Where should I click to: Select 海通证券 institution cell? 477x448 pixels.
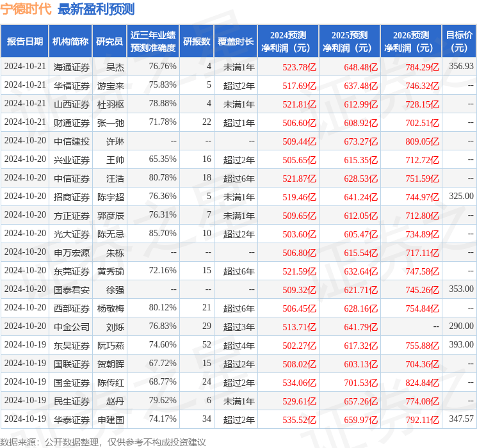tap(72, 67)
